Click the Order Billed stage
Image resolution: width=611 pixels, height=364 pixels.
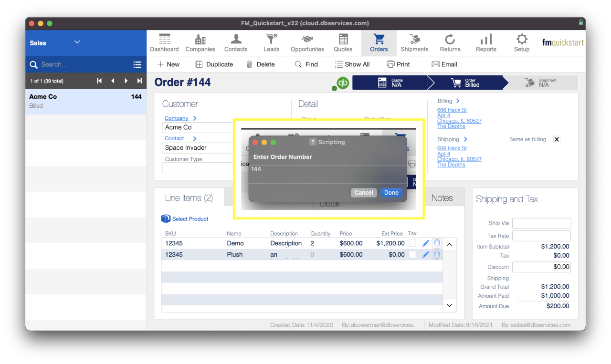465,83
